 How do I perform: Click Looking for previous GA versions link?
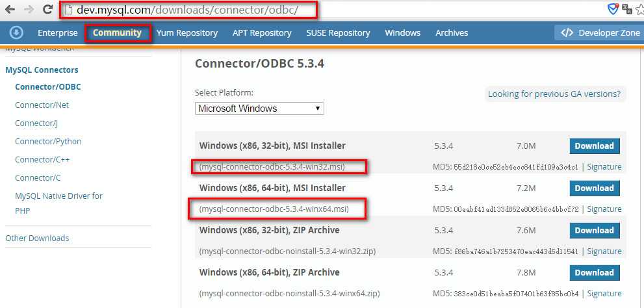pos(554,94)
